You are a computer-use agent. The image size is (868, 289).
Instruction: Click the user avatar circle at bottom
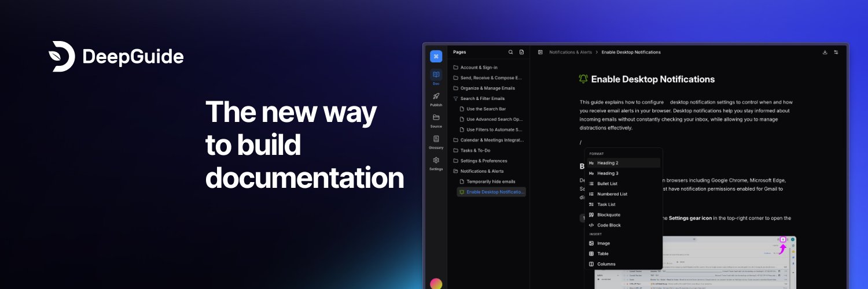436,283
